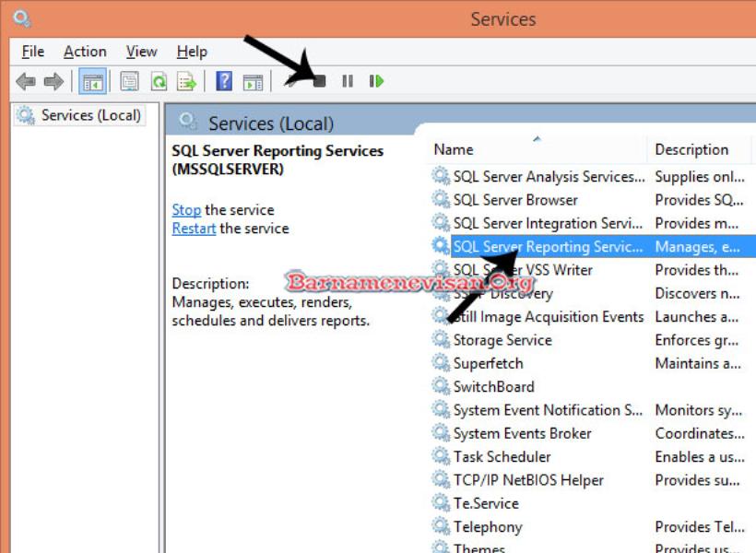
Task: Click the Restart the service link
Action: pos(194,229)
